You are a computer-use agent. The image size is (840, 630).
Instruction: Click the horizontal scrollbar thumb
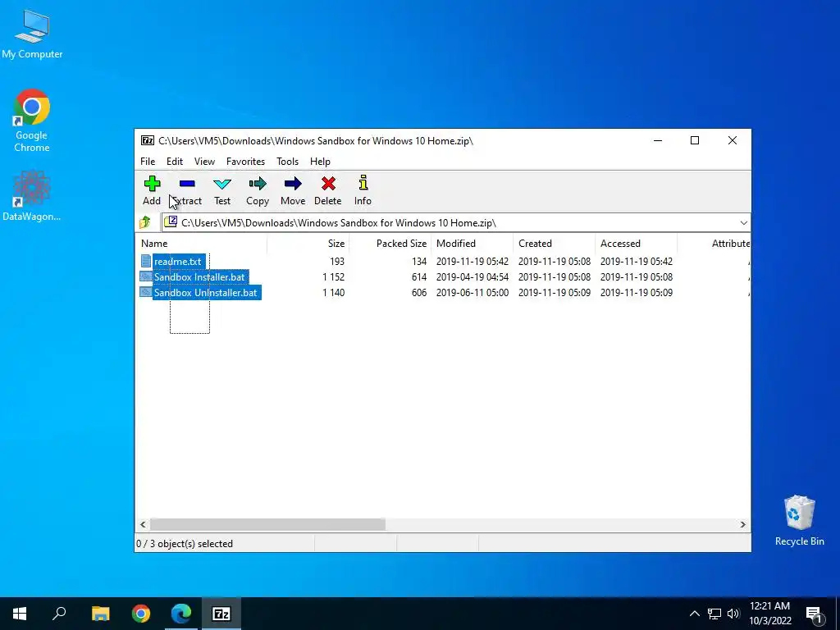[x=268, y=524]
